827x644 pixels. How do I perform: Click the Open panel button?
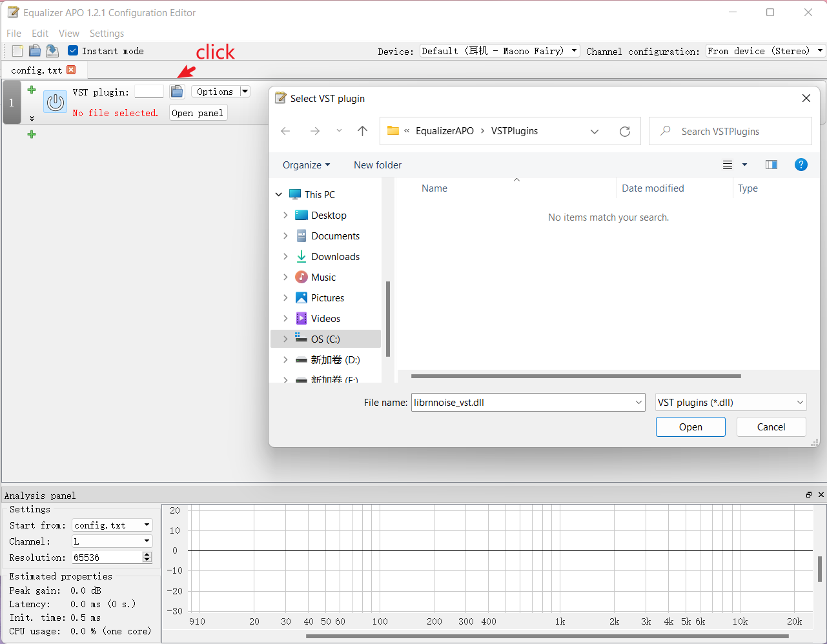(198, 113)
